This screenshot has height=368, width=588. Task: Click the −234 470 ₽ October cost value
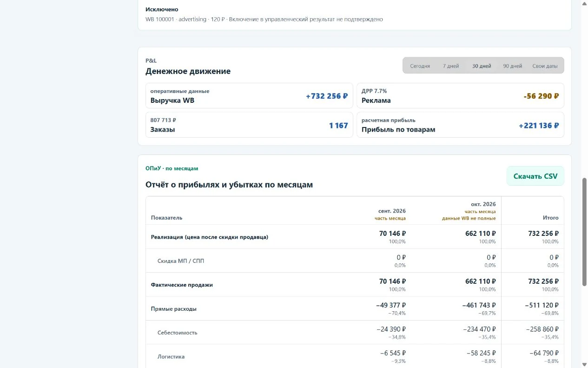(x=480, y=329)
